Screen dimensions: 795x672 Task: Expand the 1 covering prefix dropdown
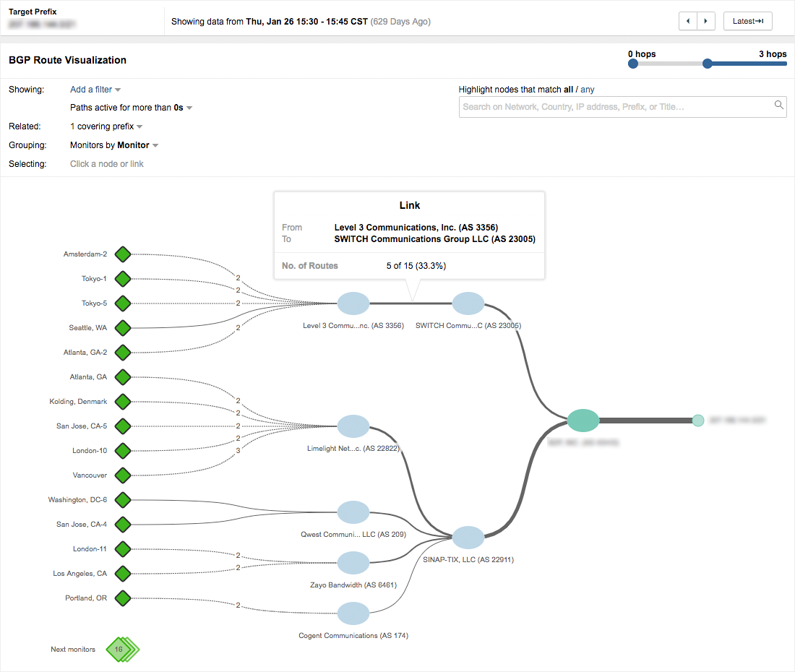click(106, 126)
